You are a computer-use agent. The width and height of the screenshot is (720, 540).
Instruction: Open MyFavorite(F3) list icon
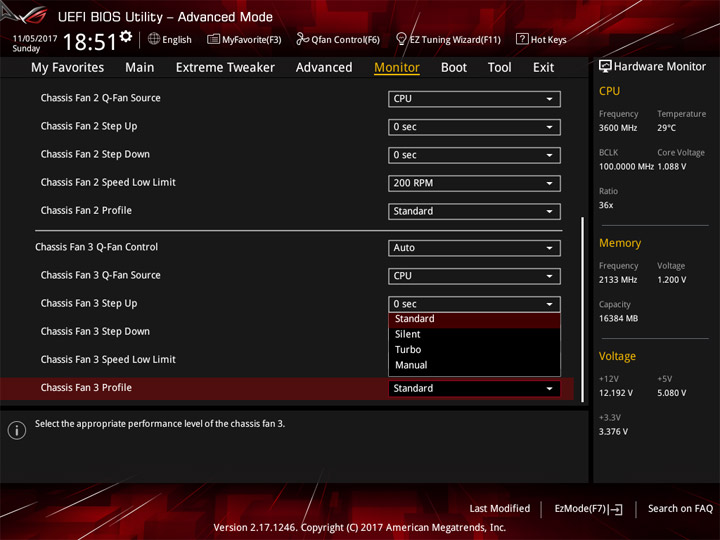(x=213, y=39)
